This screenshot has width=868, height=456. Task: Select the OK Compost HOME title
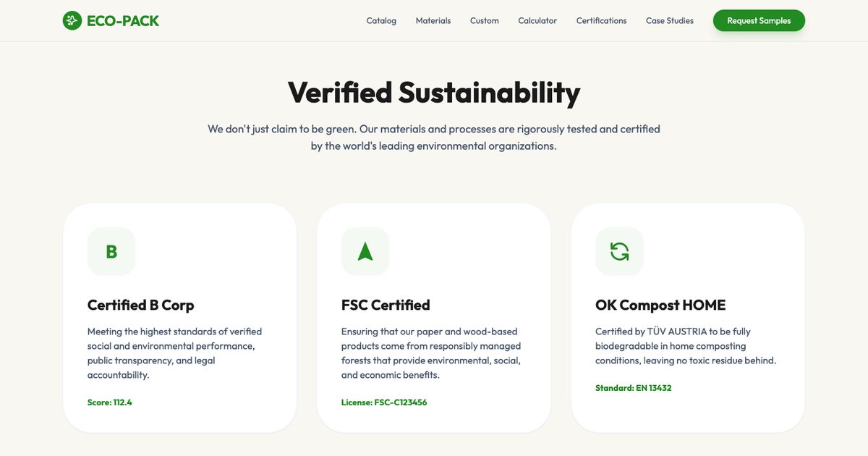point(660,305)
